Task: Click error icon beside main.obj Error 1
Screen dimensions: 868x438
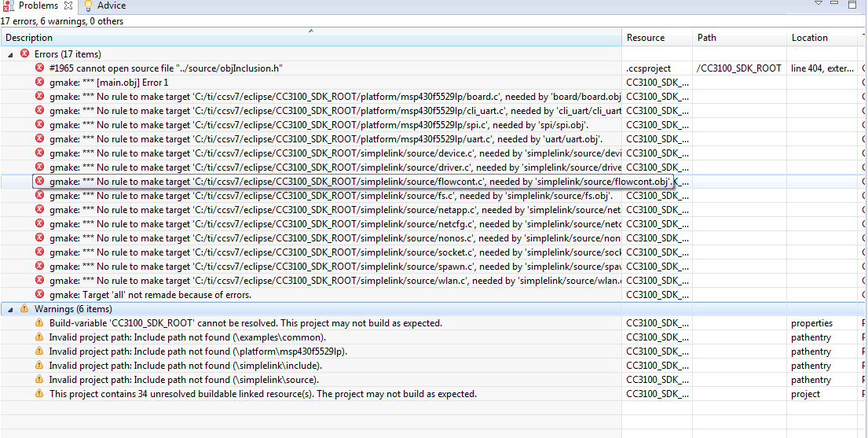Action: point(39,82)
